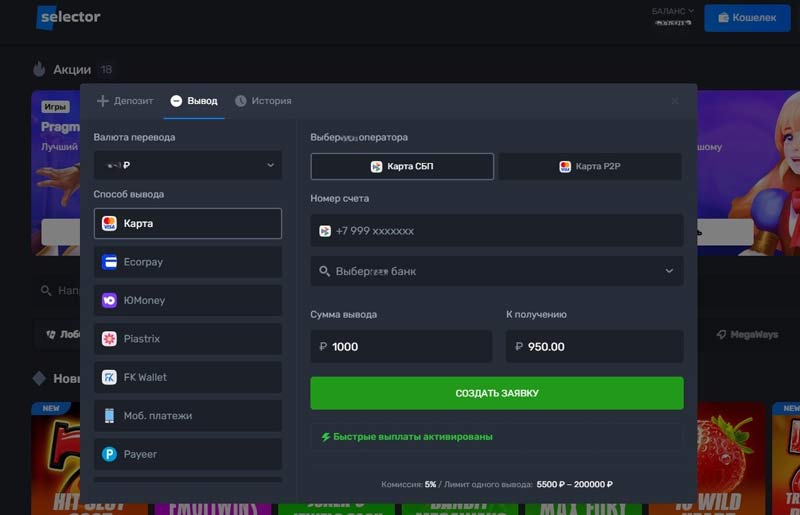Click the Payeer logo icon
This screenshot has width=800, height=515.
pyautogui.click(x=109, y=454)
